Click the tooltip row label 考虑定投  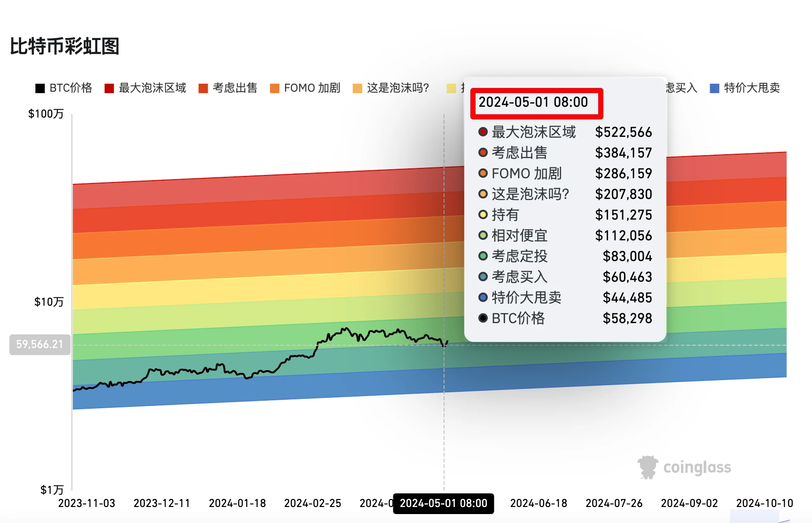tap(519, 256)
